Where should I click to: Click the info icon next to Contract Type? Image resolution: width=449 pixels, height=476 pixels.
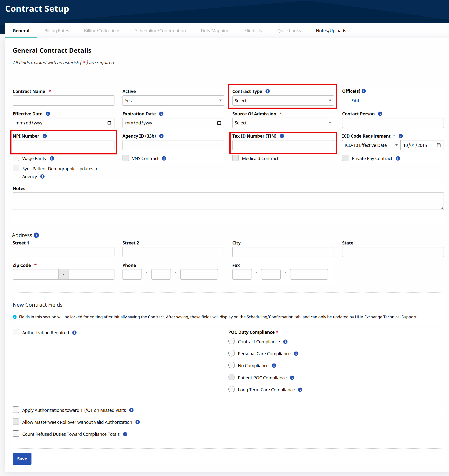point(267,91)
